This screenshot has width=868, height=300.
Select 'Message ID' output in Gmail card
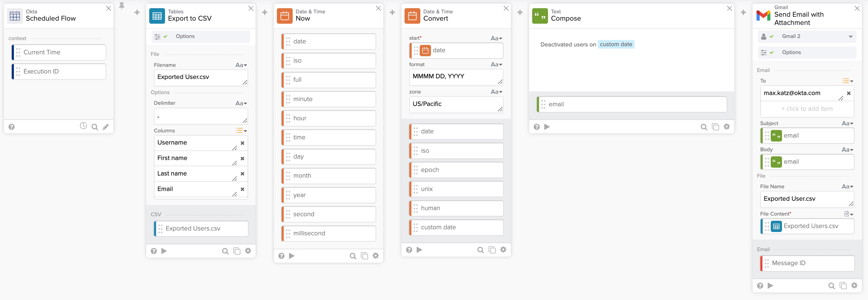click(x=807, y=263)
